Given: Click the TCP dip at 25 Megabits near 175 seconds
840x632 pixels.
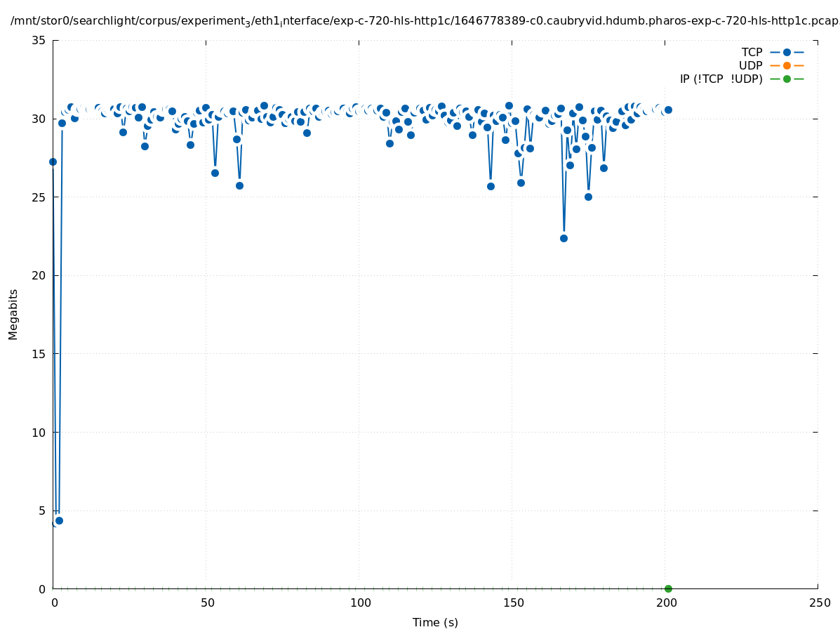Looking at the screenshot, I should (588, 197).
